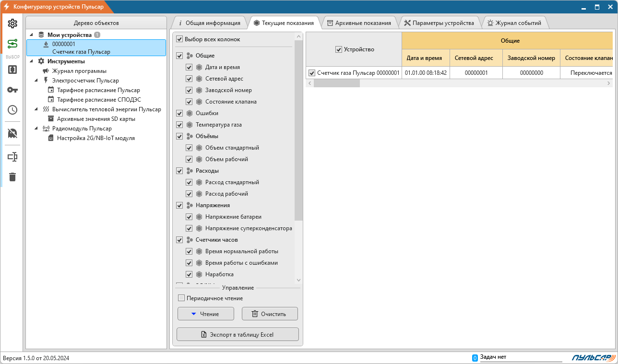Click the clock icon in sidebar

click(x=12, y=110)
